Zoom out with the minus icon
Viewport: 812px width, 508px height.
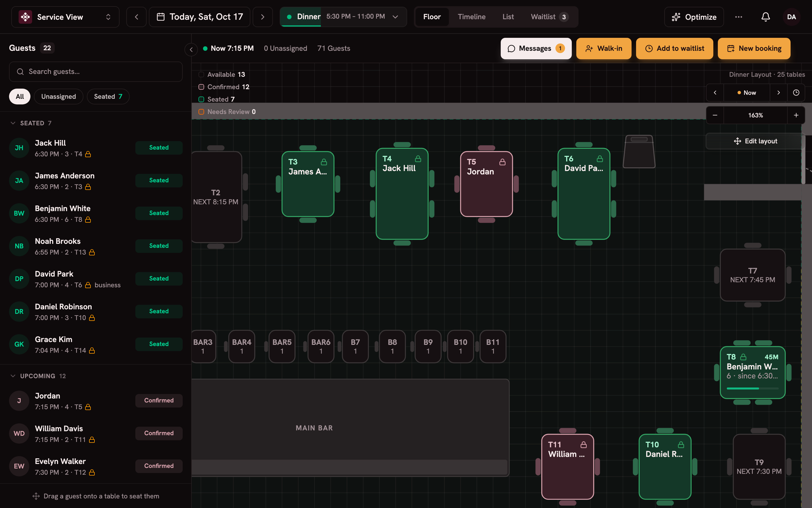pyautogui.click(x=715, y=115)
